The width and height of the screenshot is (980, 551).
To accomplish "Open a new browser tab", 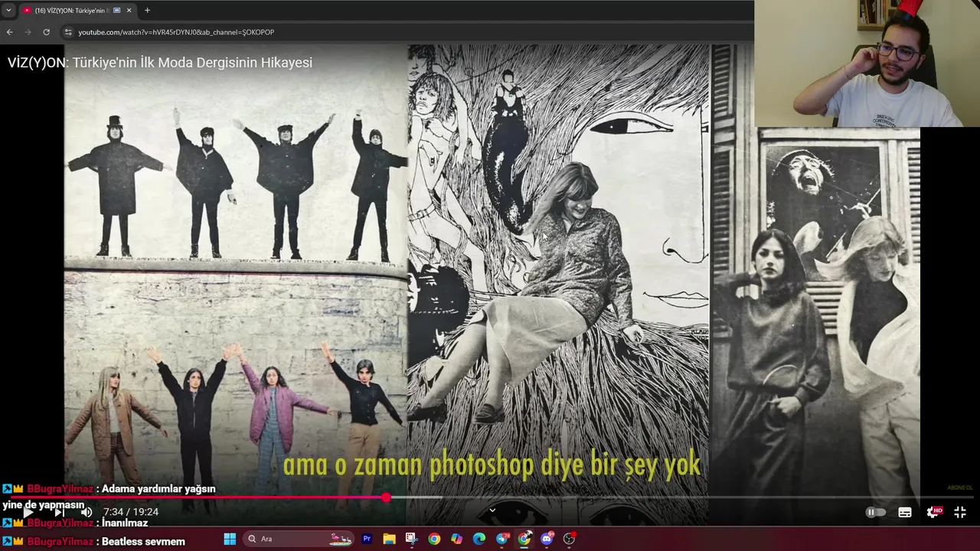I will (147, 10).
